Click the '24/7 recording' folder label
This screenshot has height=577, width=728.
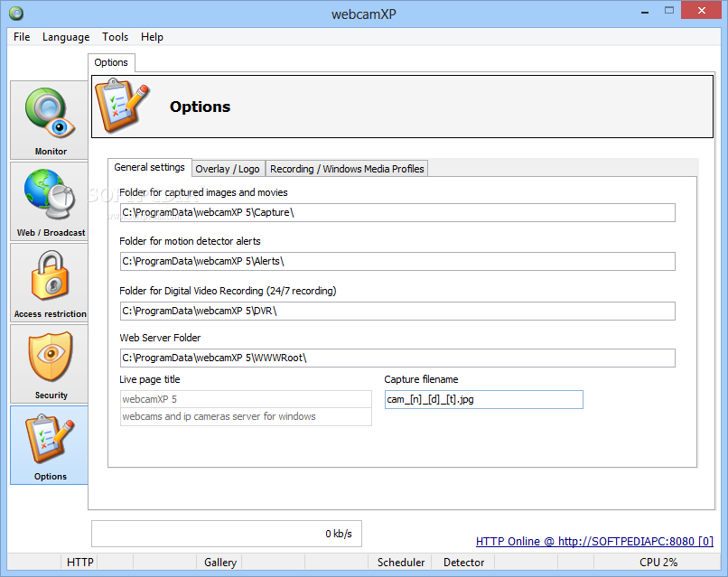click(228, 291)
